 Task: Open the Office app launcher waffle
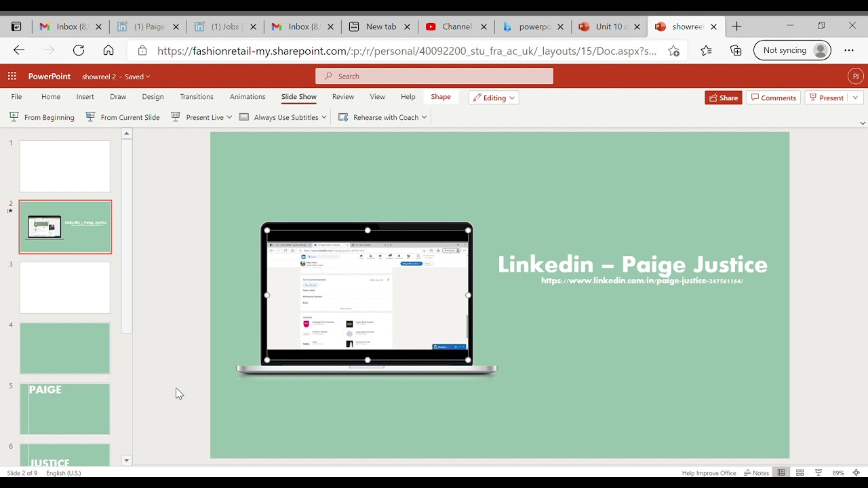pos(12,77)
